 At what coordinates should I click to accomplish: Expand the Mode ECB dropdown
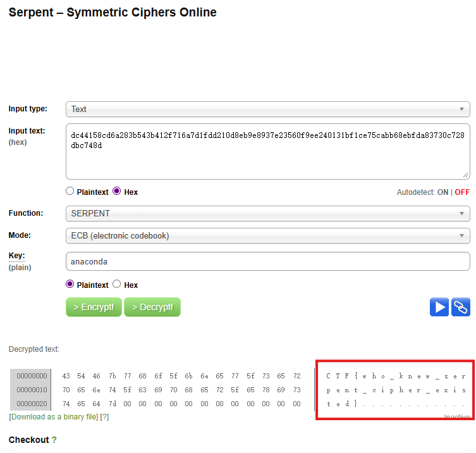pos(268,236)
